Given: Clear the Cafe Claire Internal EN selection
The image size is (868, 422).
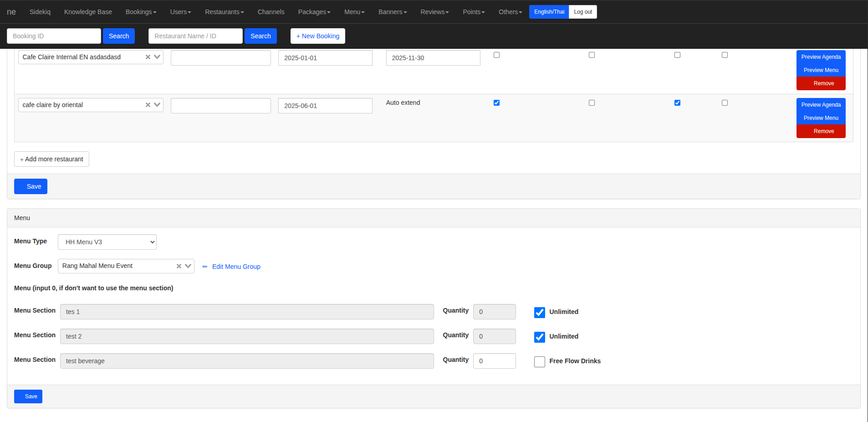Looking at the screenshot, I should tap(148, 57).
